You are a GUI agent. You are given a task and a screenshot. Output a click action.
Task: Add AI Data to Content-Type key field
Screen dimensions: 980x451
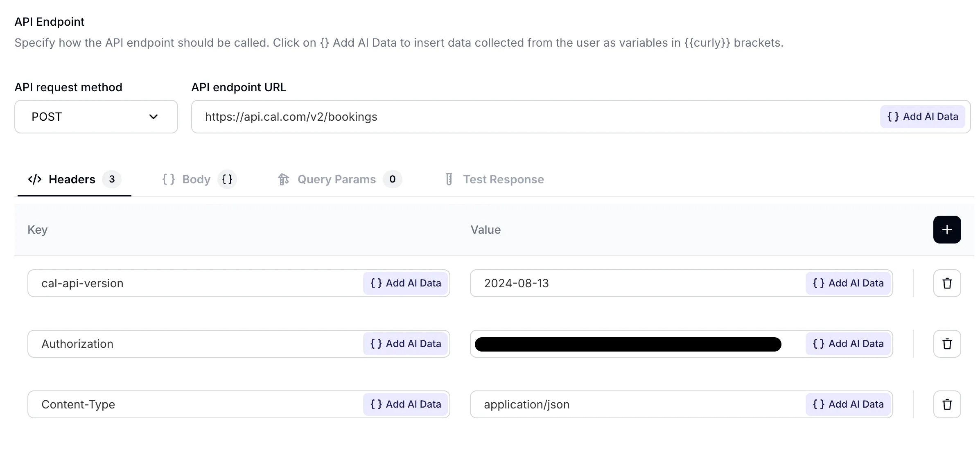(405, 404)
